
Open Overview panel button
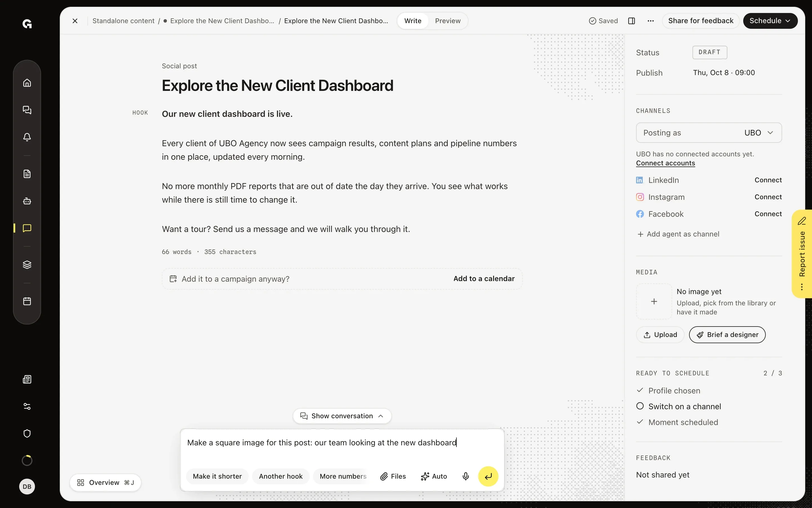105,483
